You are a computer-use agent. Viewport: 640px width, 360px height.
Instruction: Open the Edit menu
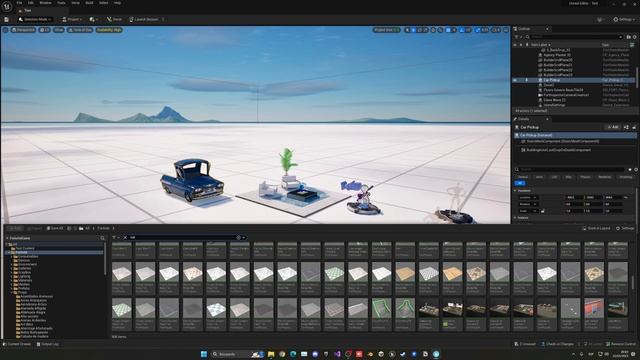tap(31, 3)
